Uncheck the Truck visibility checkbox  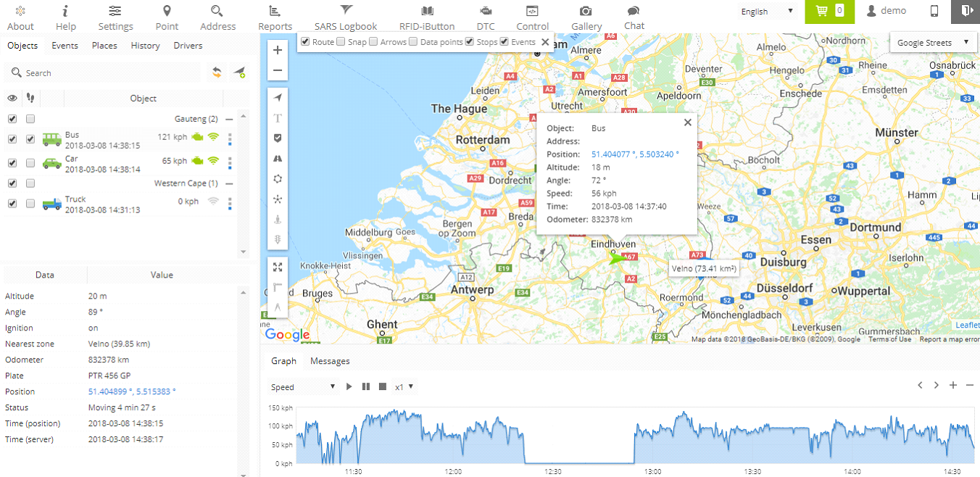(12, 204)
